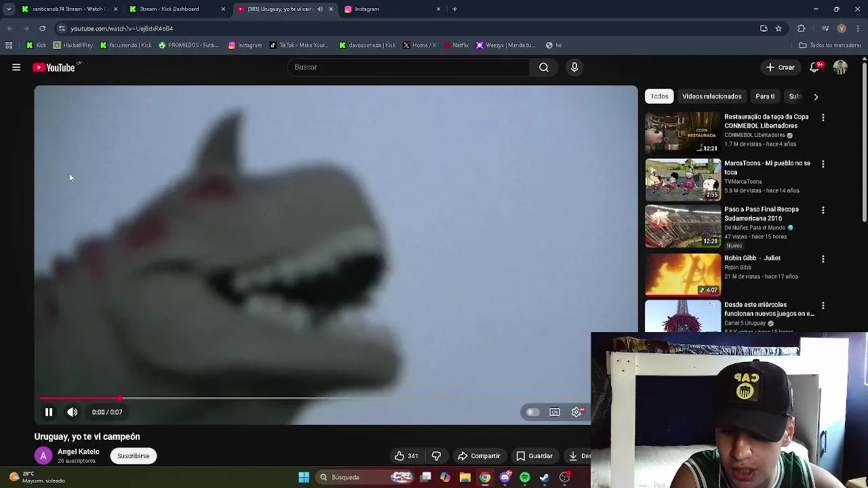
Task: Open the Restauração da taça thumbnail
Action: (683, 133)
